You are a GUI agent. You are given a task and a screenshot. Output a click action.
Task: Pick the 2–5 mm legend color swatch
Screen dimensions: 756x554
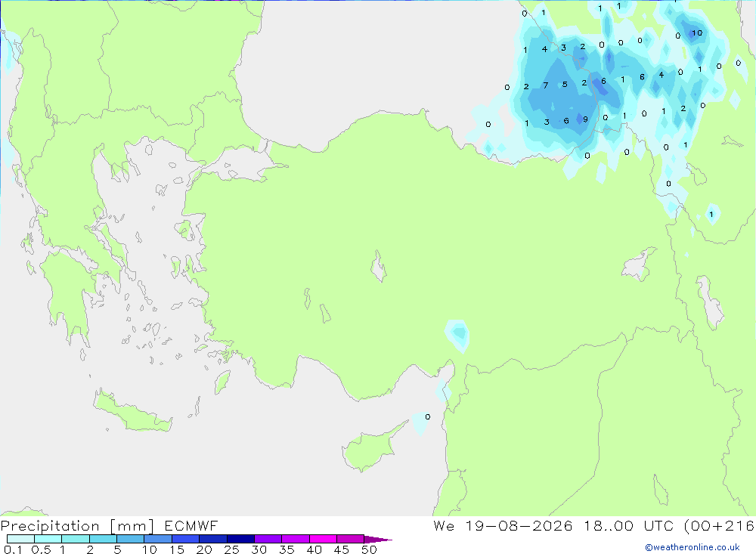click(x=103, y=539)
